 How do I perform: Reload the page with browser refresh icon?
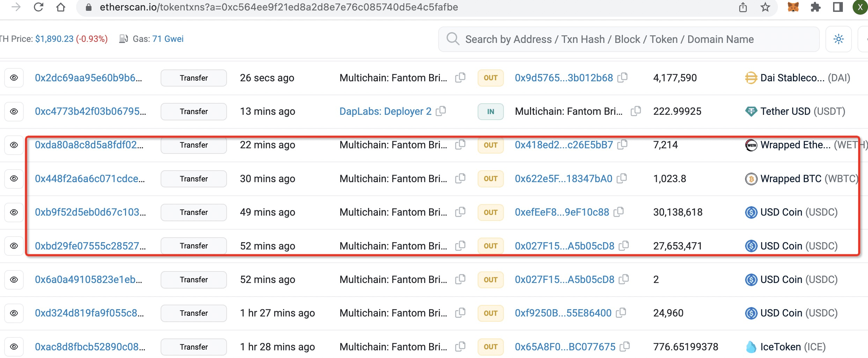[x=38, y=7]
